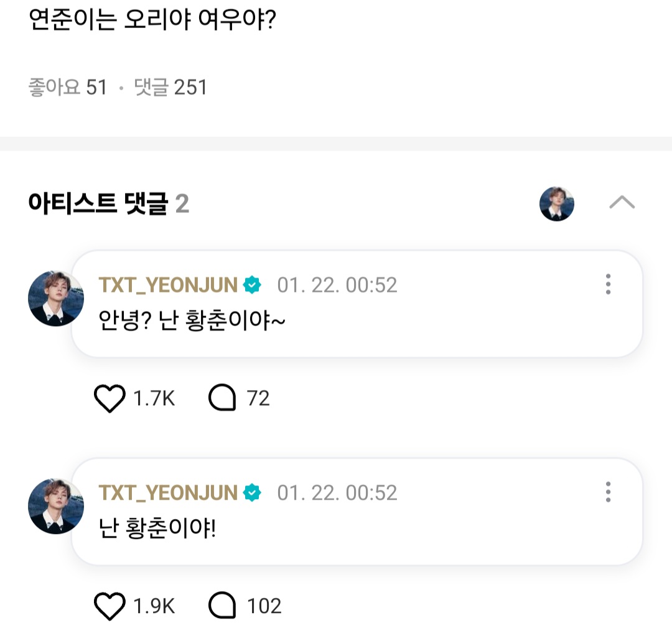Collapse the 아티스트 댓글 section
Viewport: 672px width, 633px height.
pyautogui.click(x=622, y=203)
